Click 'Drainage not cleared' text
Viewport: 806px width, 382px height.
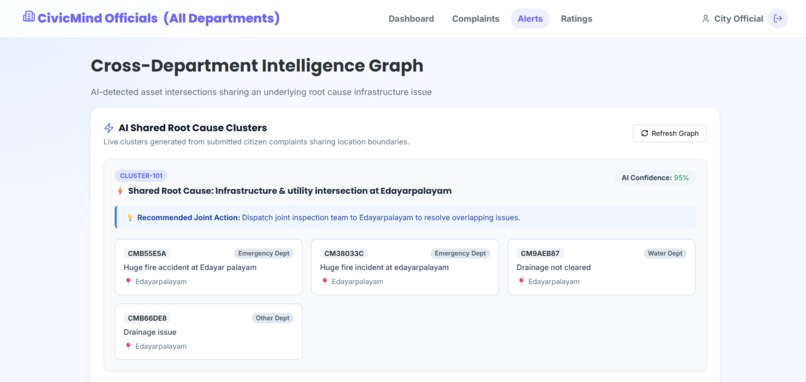[x=554, y=267]
